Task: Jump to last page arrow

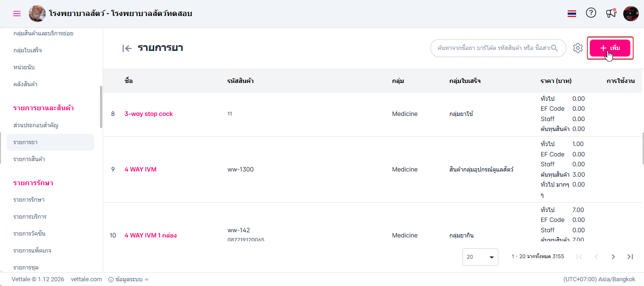Action: (630, 257)
